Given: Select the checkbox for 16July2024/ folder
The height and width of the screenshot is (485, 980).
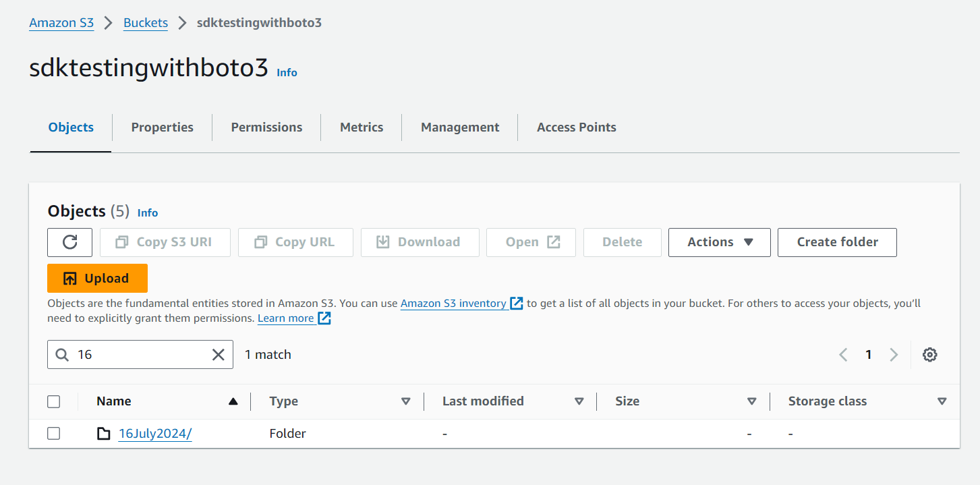Looking at the screenshot, I should (54, 434).
